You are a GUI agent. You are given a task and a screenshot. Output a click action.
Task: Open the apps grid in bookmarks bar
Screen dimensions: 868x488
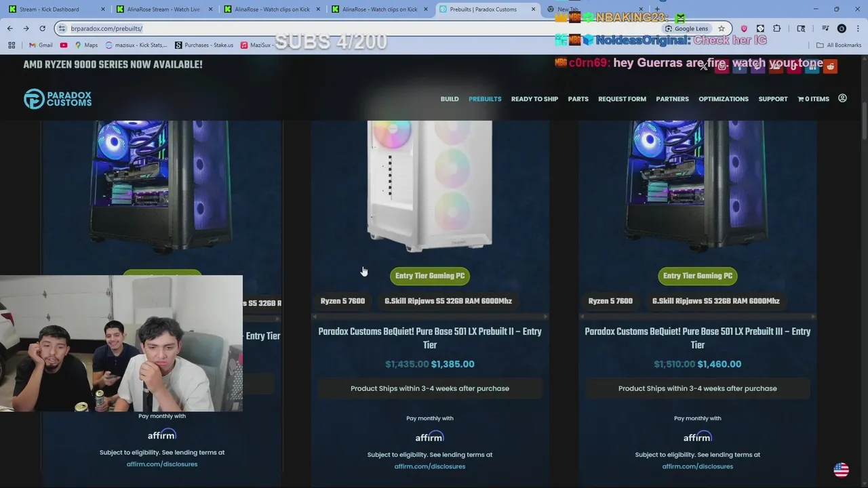click(12, 45)
